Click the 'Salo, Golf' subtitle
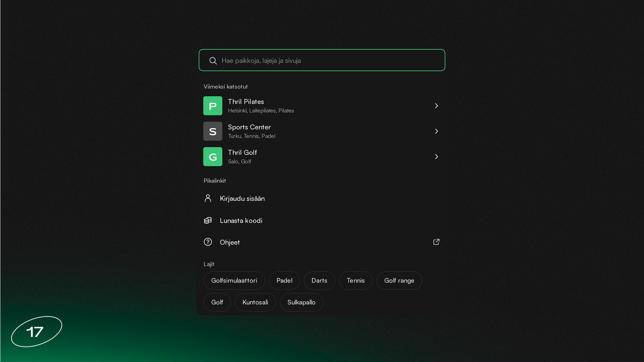 [x=239, y=162]
